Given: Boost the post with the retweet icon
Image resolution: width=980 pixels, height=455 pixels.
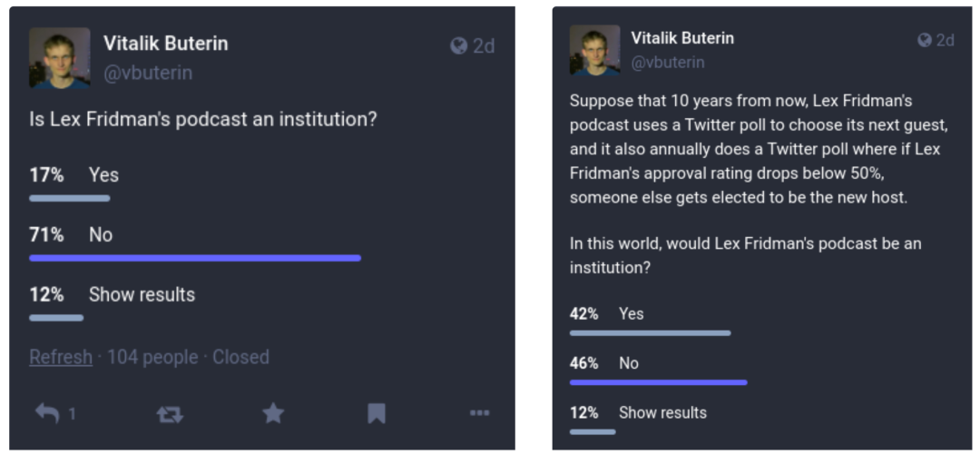Looking at the screenshot, I should (x=170, y=414).
